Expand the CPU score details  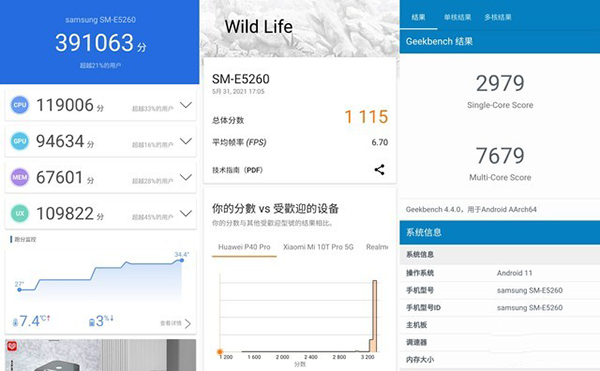coord(186,105)
